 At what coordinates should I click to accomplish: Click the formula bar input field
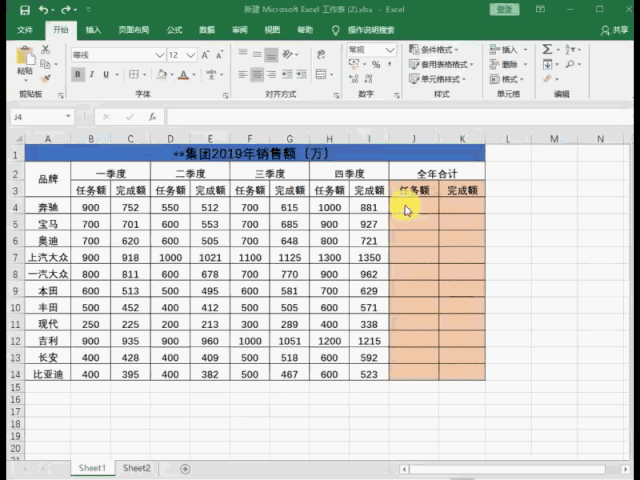[398, 117]
